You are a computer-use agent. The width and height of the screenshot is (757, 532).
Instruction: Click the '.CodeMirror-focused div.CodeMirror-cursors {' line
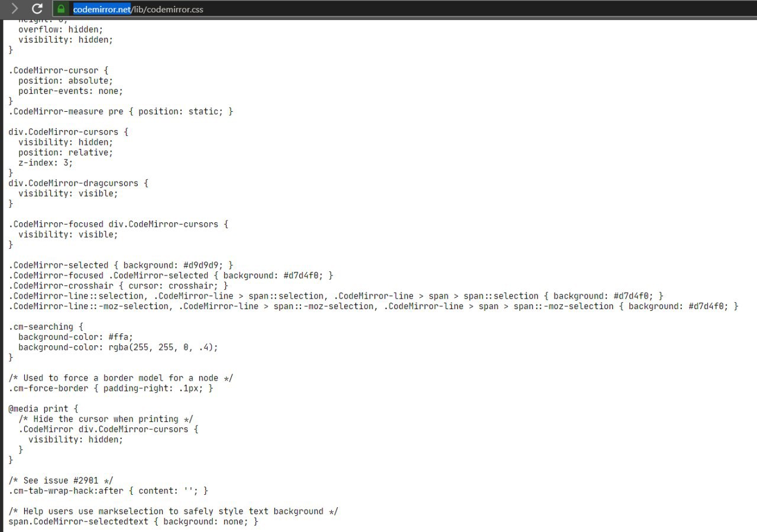118,224
